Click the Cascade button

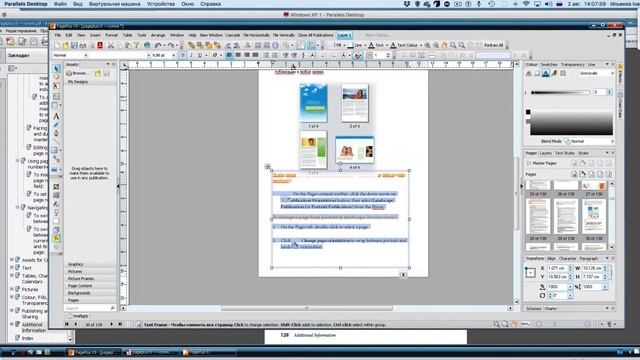pyautogui.click(x=233, y=36)
